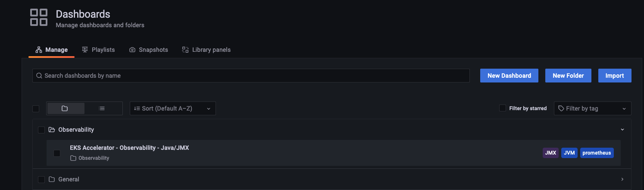Click the Import button

(615, 76)
